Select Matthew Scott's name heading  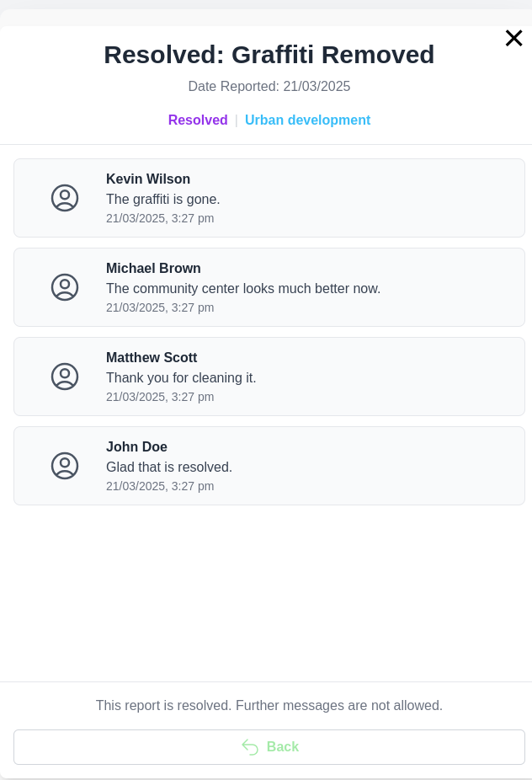pyautogui.click(x=152, y=357)
